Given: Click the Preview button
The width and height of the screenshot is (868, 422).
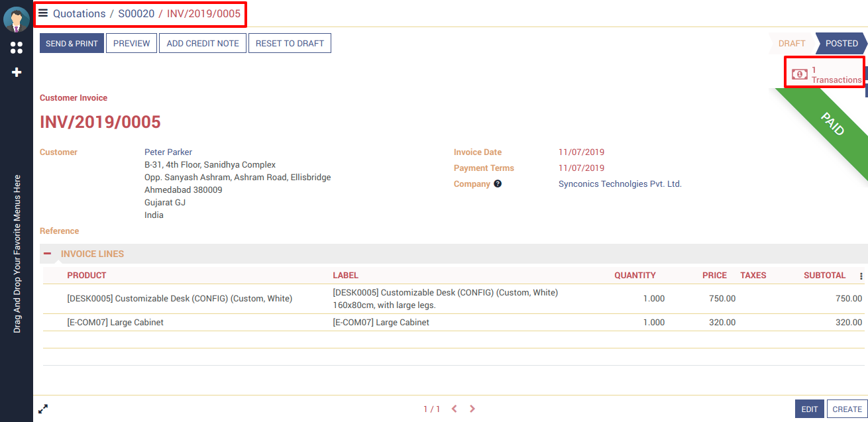Looking at the screenshot, I should point(131,44).
